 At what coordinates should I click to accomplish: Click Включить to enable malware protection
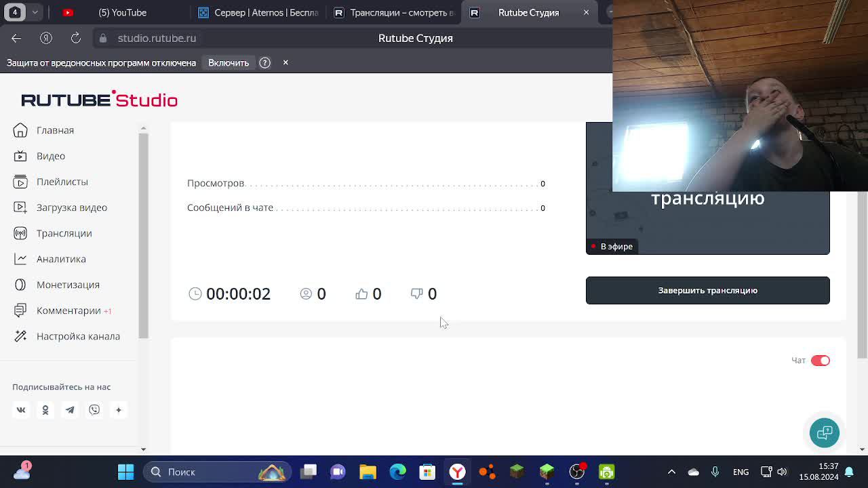coord(229,62)
